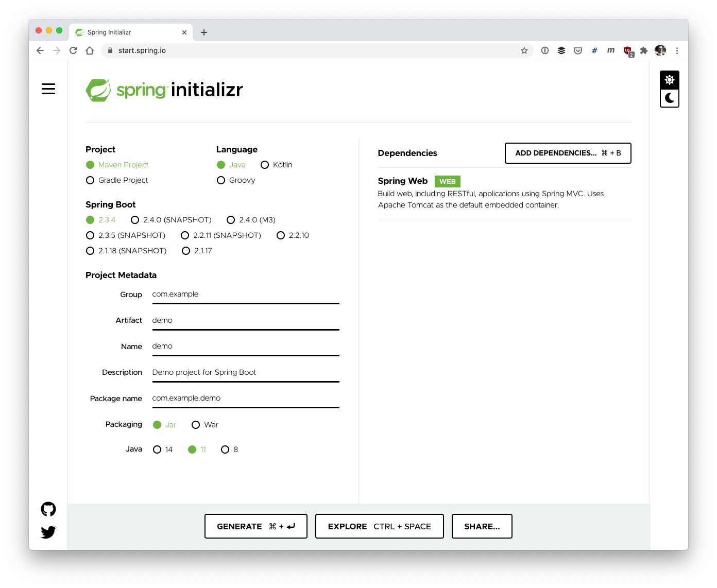
Task: Choose Kotlin as the language
Action: point(277,165)
